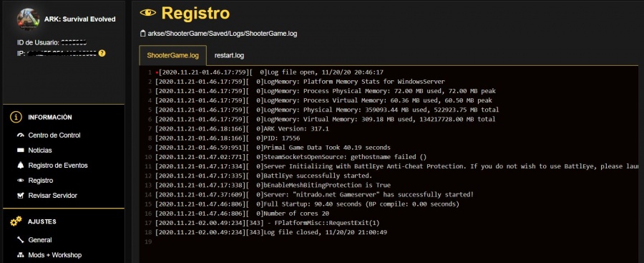The height and width of the screenshot is (263, 644).
Task: Click the 'Process Physical Memory' log line
Action: (326, 91)
